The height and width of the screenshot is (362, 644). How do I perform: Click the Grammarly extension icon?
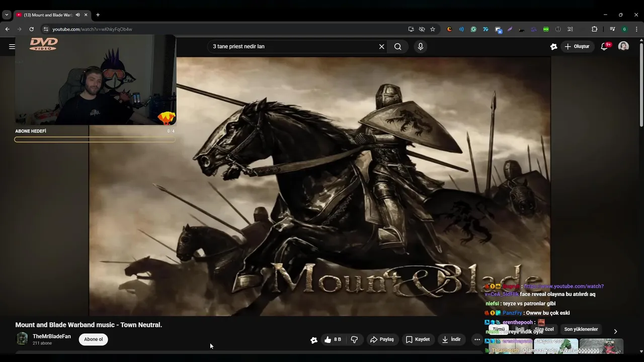coord(473,29)
